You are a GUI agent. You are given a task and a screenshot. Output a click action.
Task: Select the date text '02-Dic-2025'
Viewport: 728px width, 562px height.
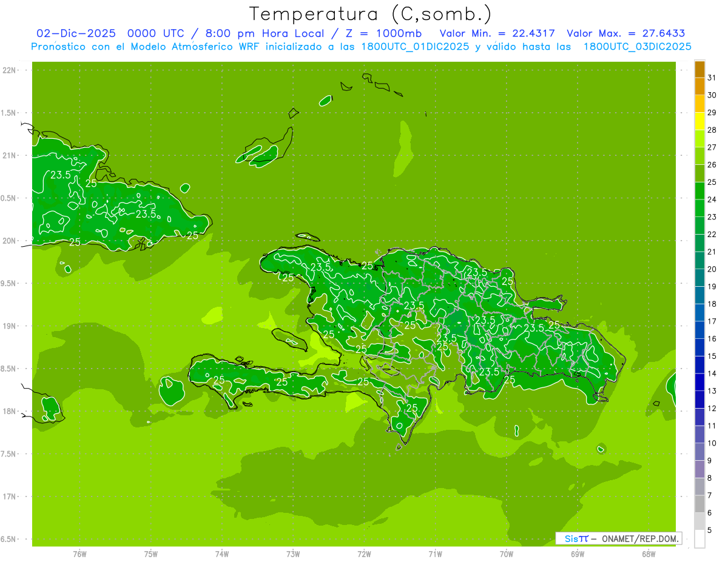[x=76, y=33]
